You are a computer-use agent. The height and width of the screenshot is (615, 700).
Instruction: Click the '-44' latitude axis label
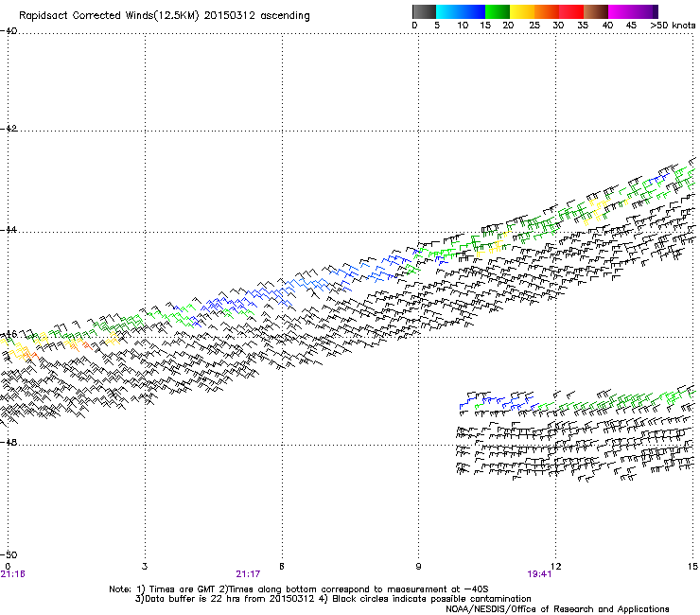click(x=9, y=230)
